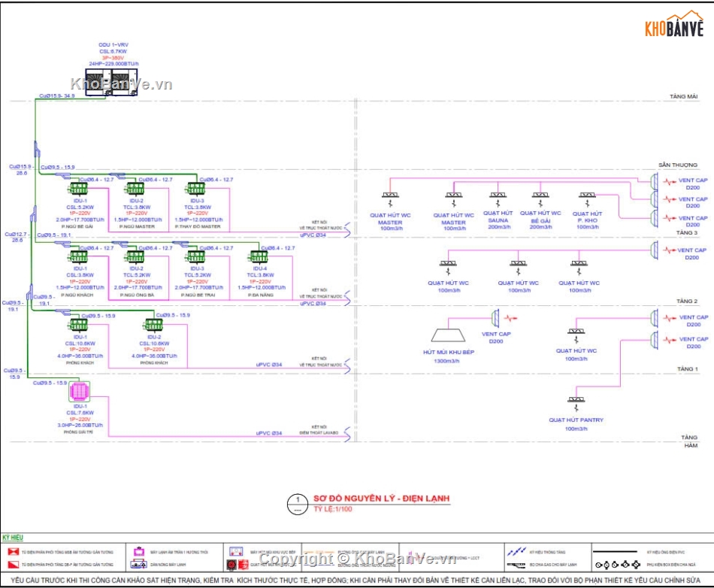Click the PHÒNG GIẢI TRÍ room label
This screenshot has height=588, width=714.
tap(78, 432)
